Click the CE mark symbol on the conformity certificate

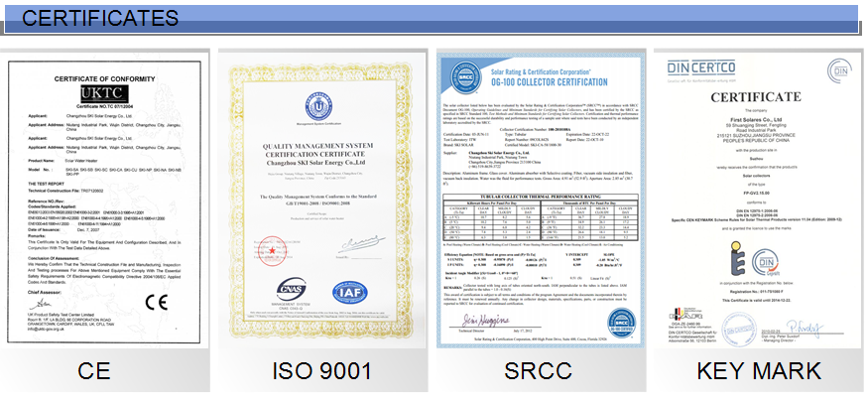156,302
